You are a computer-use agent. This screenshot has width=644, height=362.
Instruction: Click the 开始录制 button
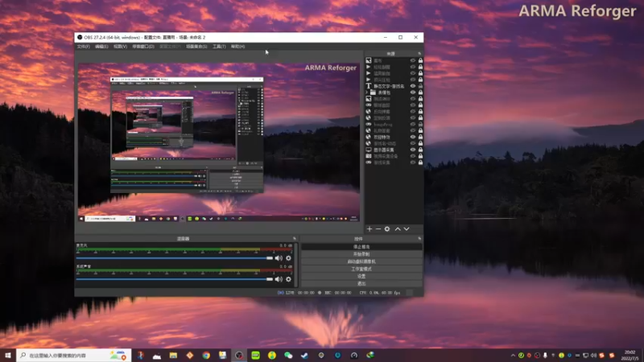pos(361,254)
